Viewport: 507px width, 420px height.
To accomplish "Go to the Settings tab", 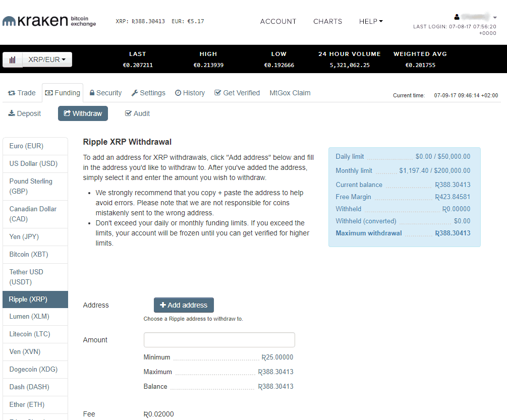I will pyautogui.click(x=148, y=93).
